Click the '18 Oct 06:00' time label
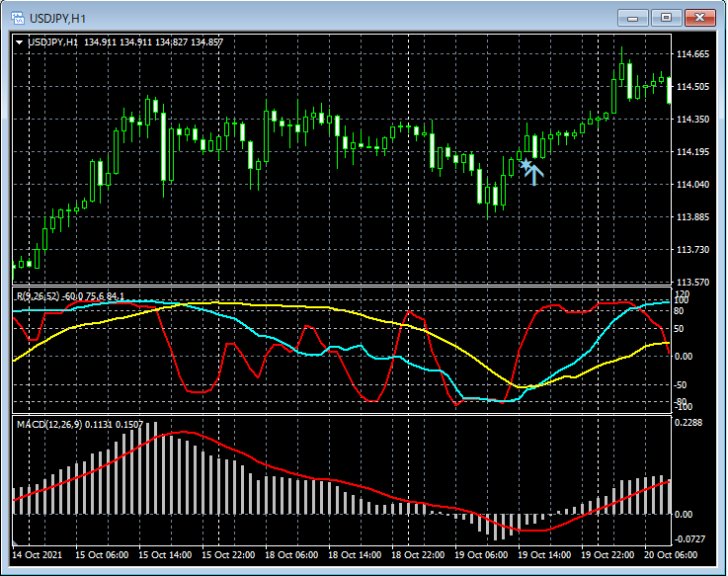The width and height of the screenshot is (728, 576). pyautogui.click(x=291, y=555)
